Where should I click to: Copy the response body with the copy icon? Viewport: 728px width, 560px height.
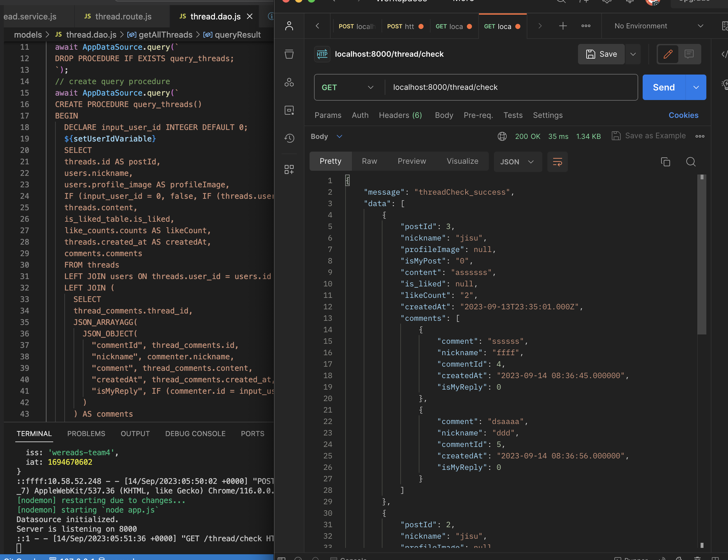[665, 162]
